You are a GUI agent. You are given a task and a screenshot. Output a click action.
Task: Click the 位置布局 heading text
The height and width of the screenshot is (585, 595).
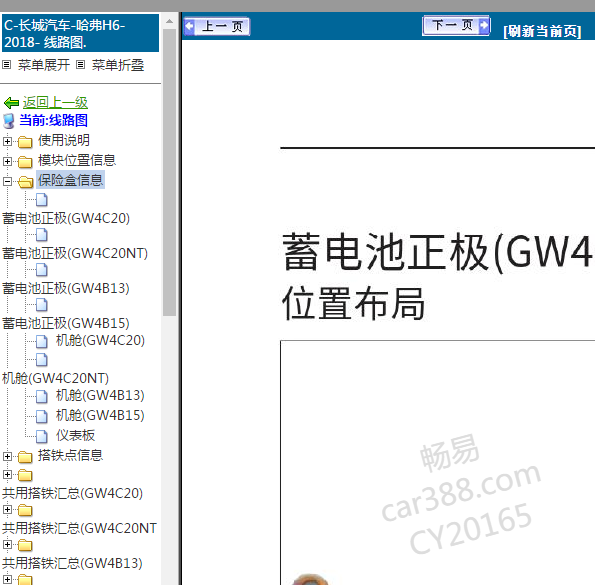click(x=353, y=304)
